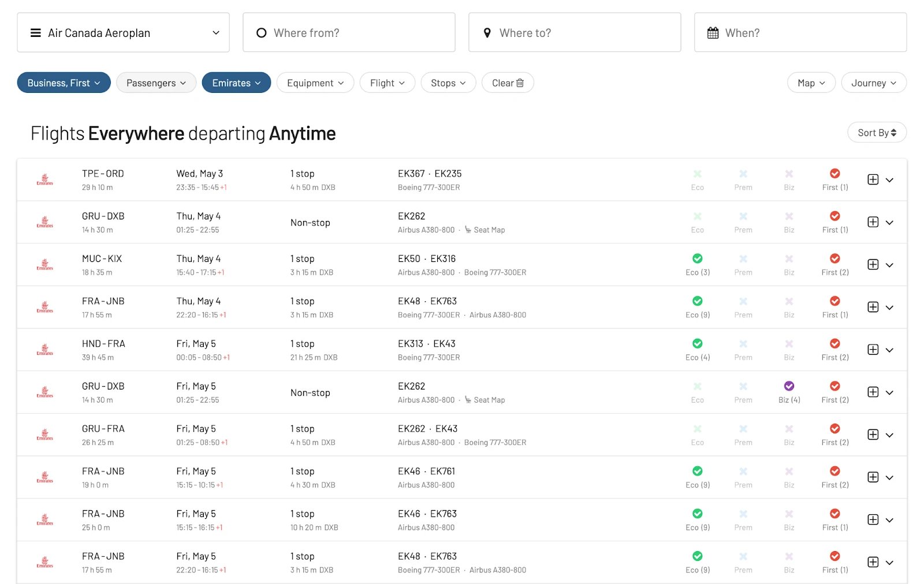Click the Where to input field
This screenshot has height=584, width=924.
coord(575,32)
